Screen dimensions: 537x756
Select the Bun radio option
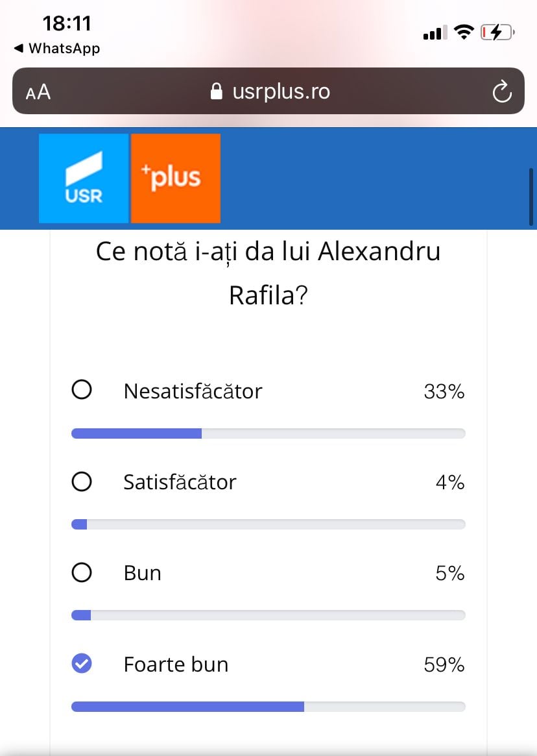[82, 572]
